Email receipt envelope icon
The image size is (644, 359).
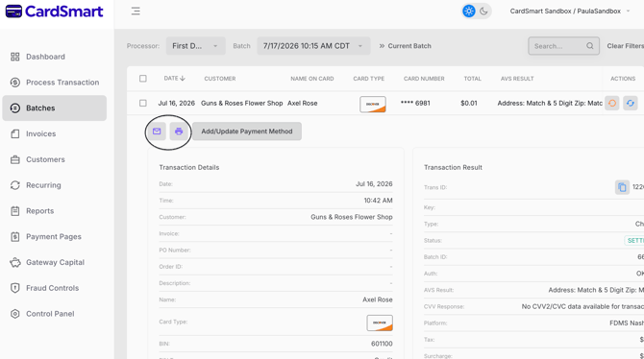[x=157, y=132]
